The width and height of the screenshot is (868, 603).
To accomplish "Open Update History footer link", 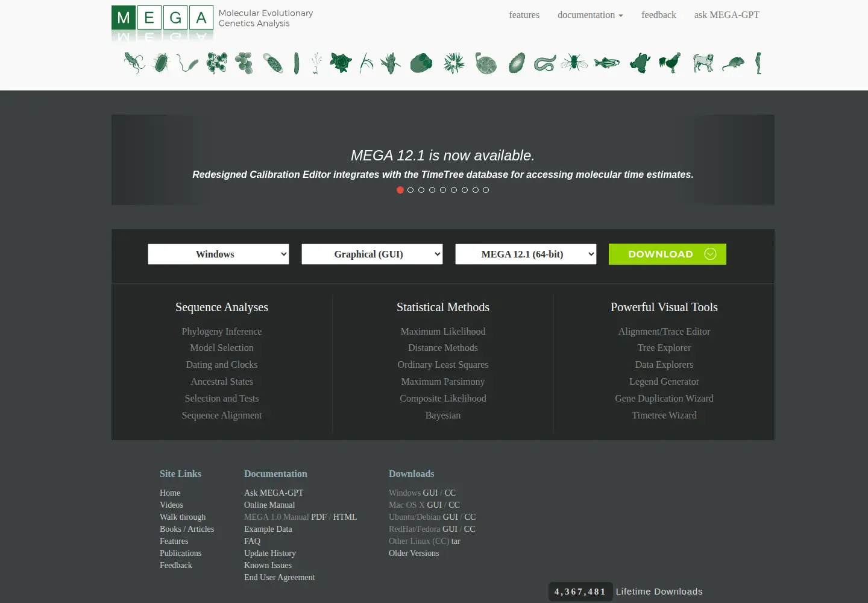I will 270,553.
